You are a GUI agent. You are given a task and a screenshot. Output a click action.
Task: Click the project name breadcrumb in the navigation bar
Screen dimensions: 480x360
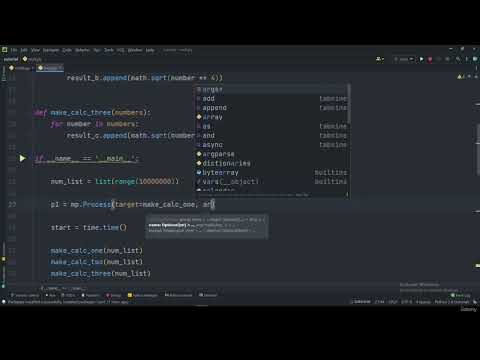click(11, 59)
